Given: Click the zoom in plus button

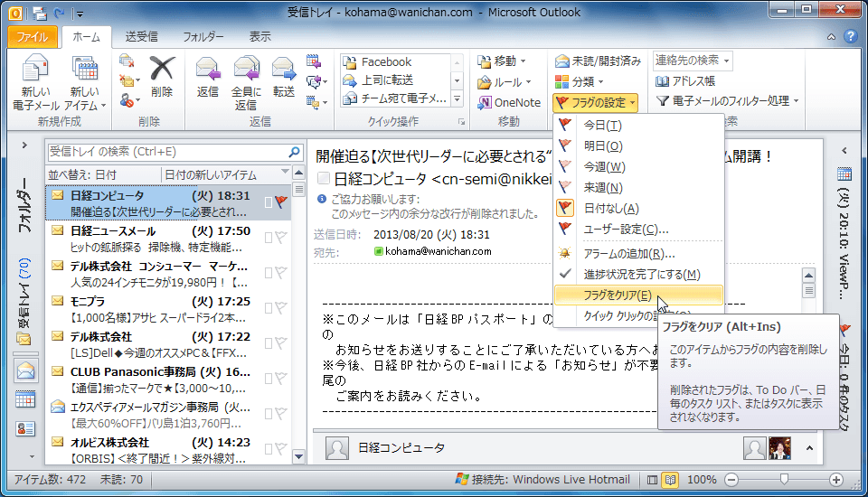Looking at the screenshot, I should [x=835, y=480].
